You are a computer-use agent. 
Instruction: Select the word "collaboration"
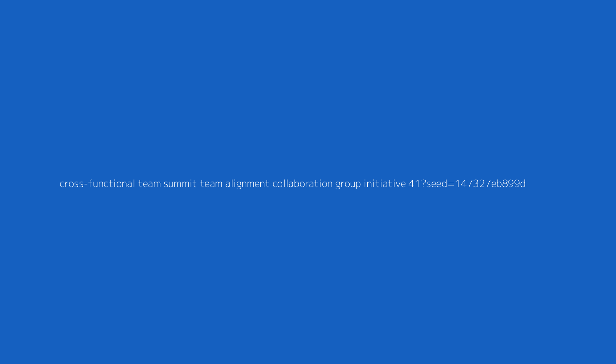[303, 184]
